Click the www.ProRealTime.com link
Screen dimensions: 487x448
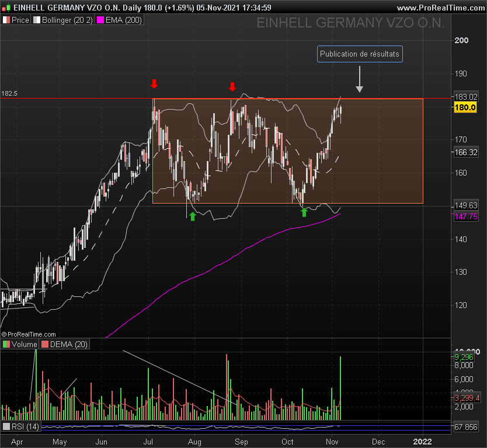point(440,8)
